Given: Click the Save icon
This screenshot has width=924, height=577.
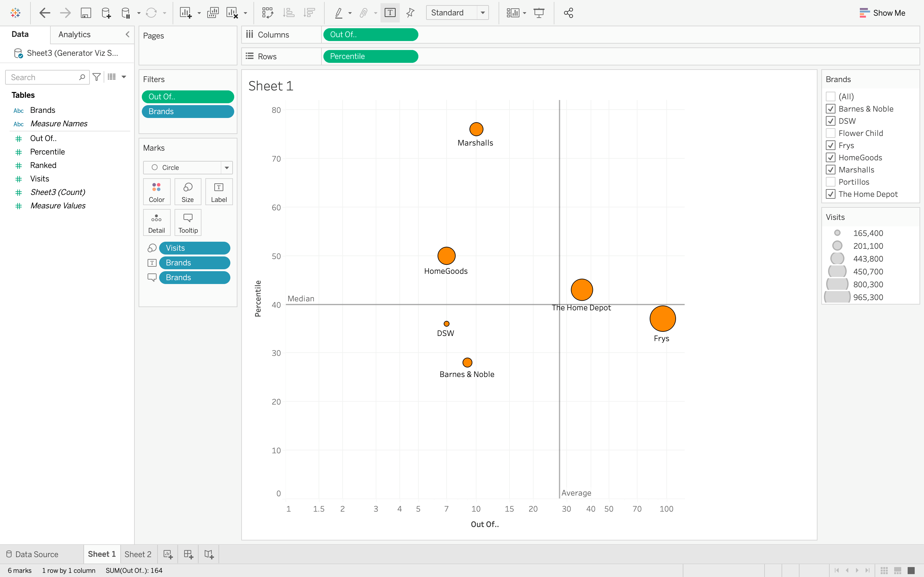Looking at the screenshot, I should point(86,13).
